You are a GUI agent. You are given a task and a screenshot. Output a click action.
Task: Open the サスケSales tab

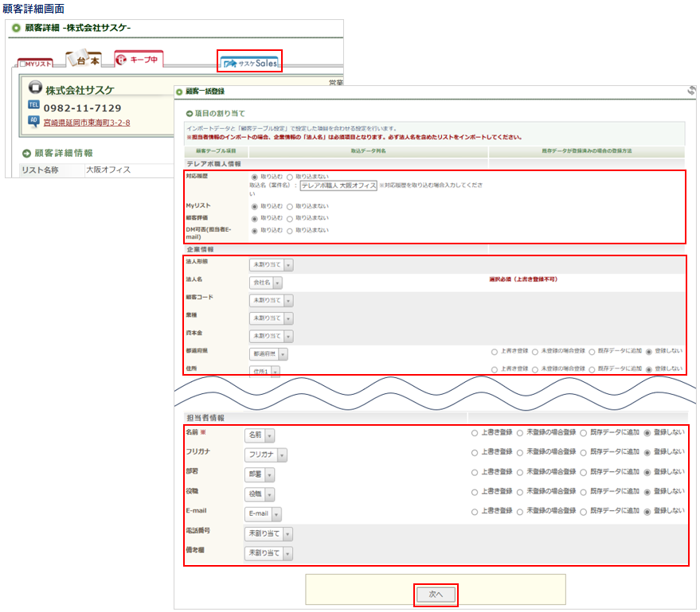250,64
